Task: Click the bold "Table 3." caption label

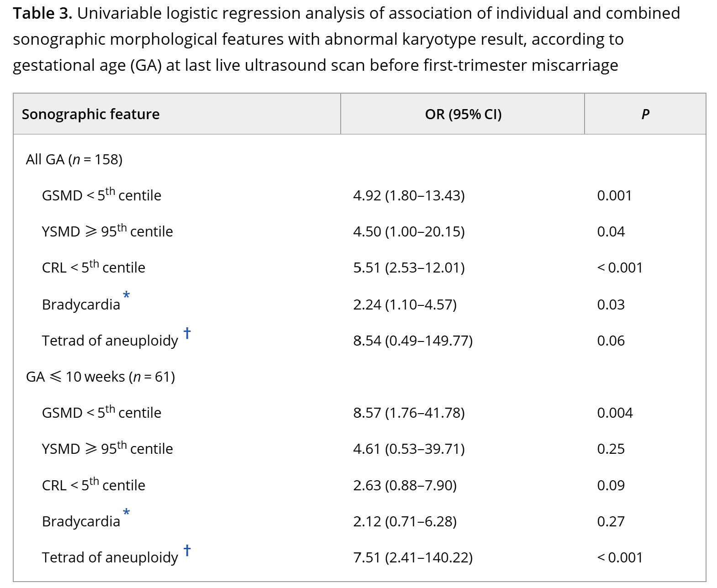Action: (42, 14)
